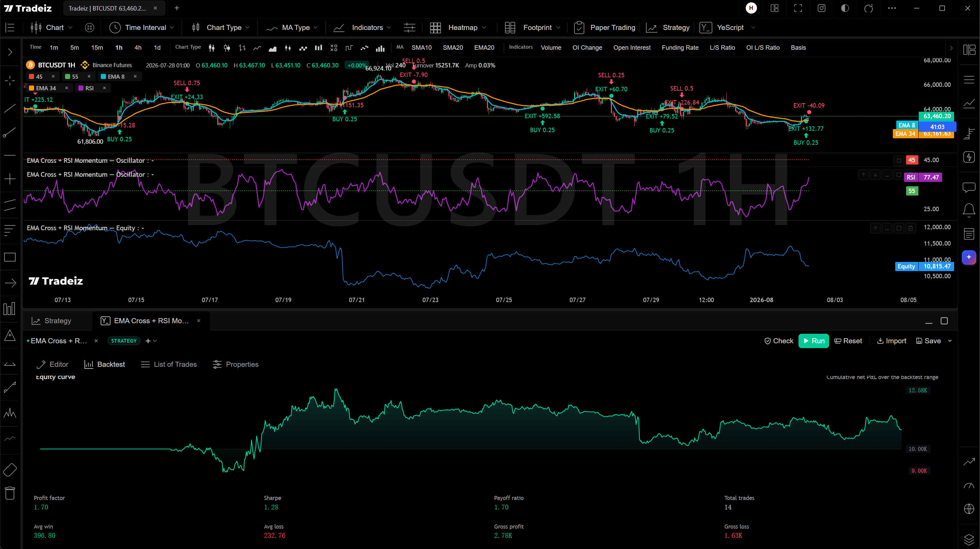
Task: Open a new browser tab with plus
Action: tap(177, 8)
